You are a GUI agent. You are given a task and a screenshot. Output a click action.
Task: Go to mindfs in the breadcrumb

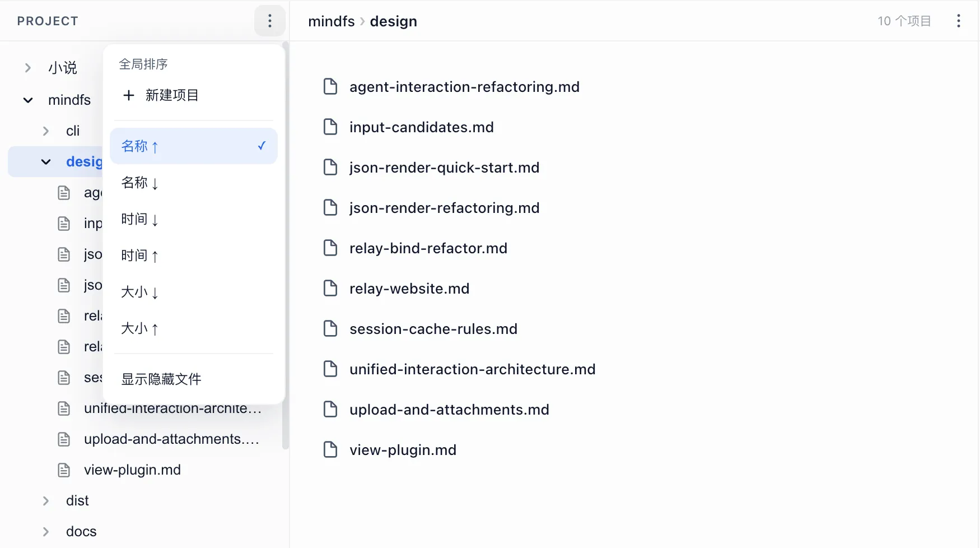[x=332, y=21]
